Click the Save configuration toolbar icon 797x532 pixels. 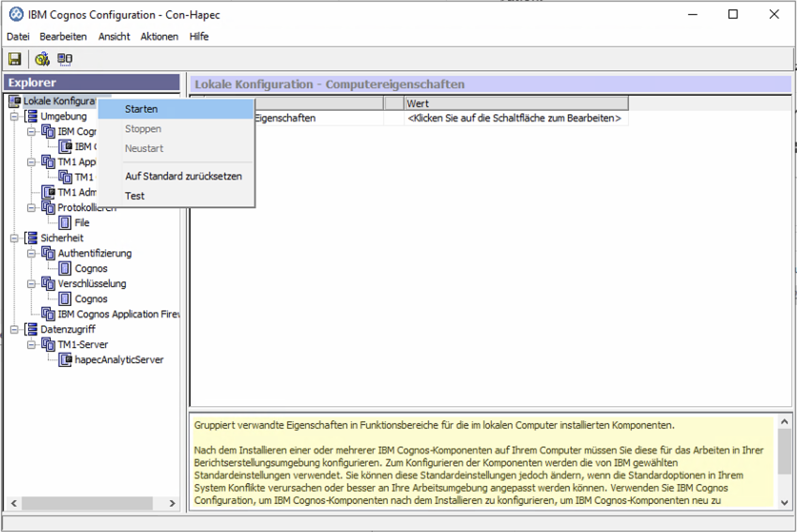click(15, 59)
